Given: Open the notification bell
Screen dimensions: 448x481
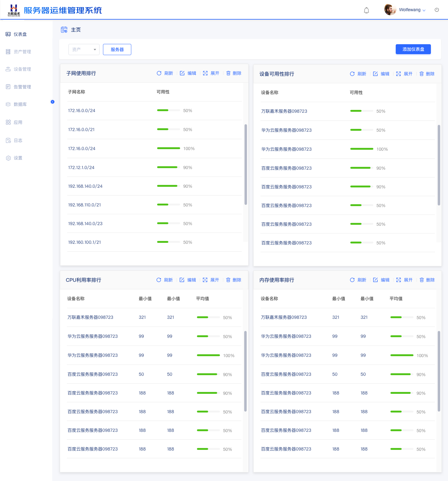Looking at the screenshot, I should tap(366, 10).
